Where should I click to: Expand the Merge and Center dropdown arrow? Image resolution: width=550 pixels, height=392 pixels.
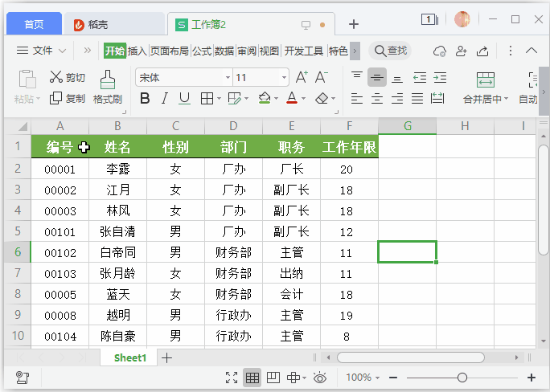click(506, 100)
